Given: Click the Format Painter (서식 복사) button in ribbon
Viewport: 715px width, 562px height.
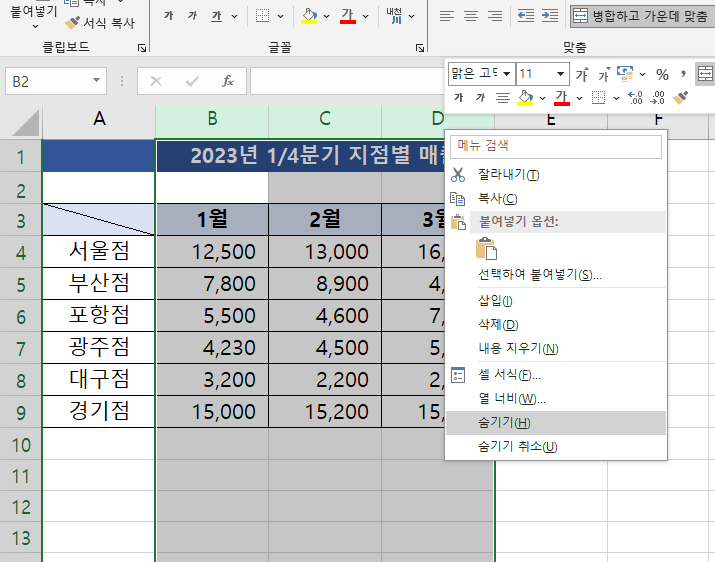Looking at the screenshot, I should click(99, 23).
